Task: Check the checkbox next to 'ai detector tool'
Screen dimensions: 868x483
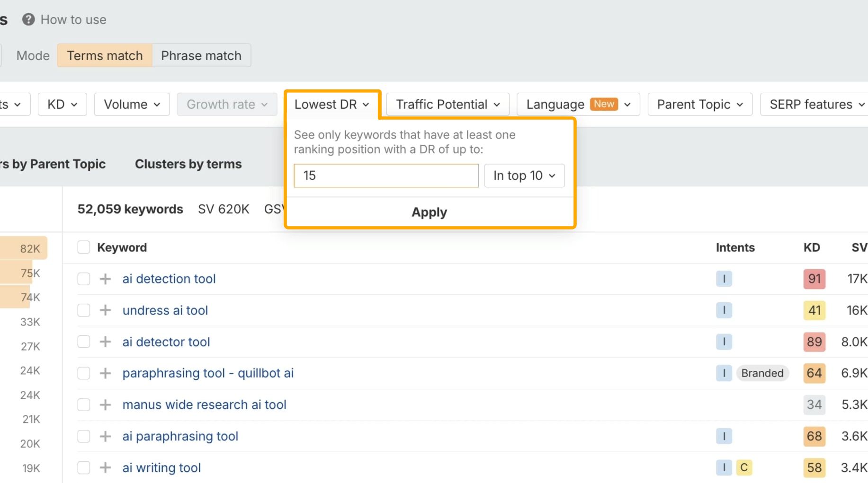Action: [x=83, y=342]
